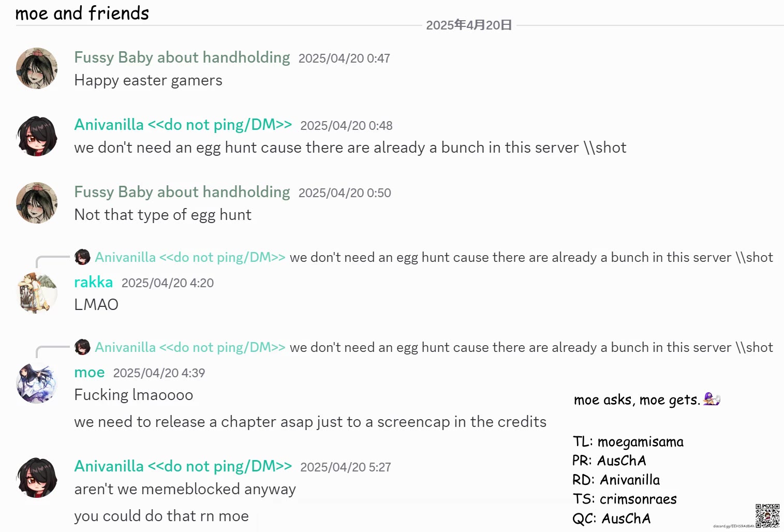The width and height of the screenshot is (784, 532).
Task: Click the 2025/04/20 4:20 timestamp
Action: coord(168,283)
